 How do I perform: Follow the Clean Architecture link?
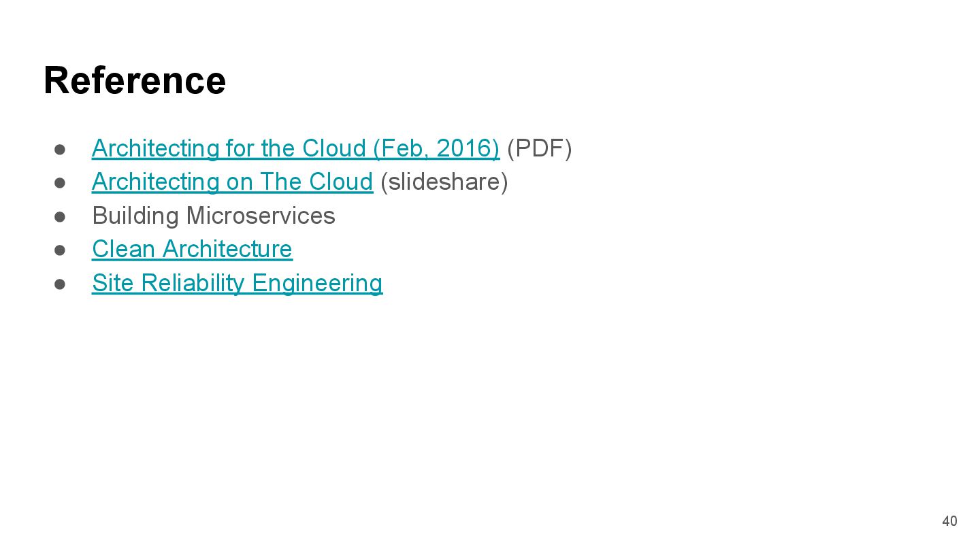point(192,249)
